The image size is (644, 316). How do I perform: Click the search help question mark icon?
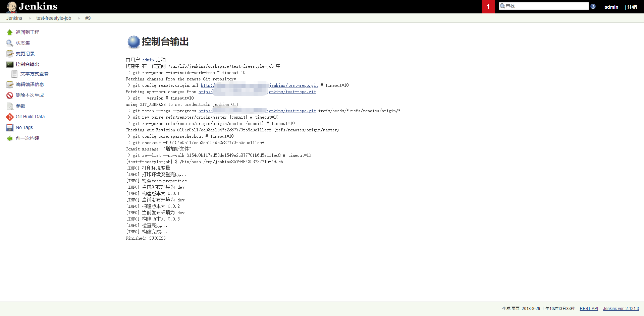click(x=593, y=6)
